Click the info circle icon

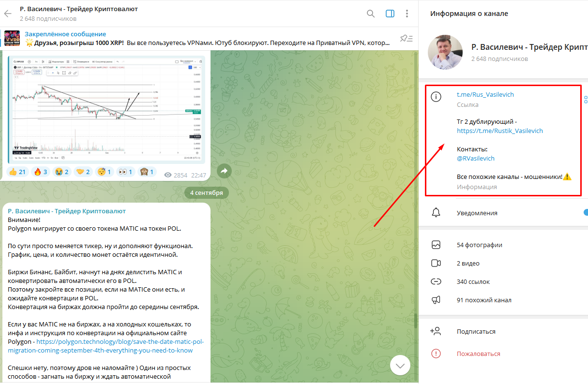tap(436, 97)
